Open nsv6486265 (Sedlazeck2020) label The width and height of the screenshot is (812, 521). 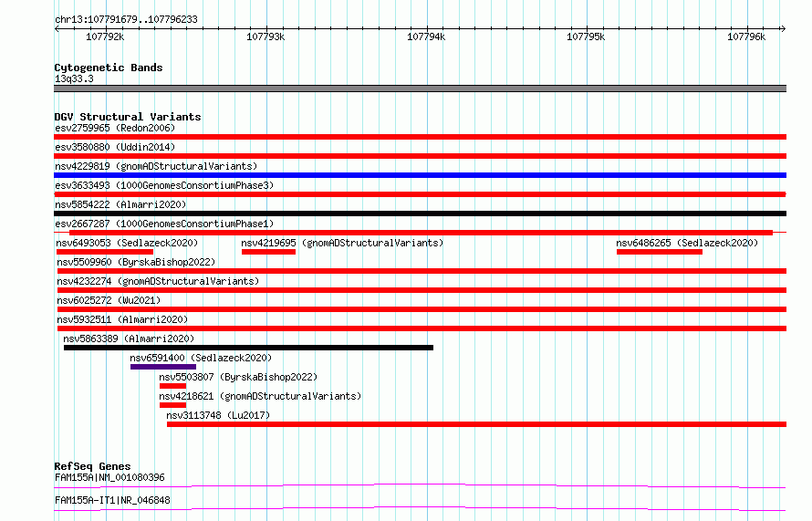click(x=687, y=243)
